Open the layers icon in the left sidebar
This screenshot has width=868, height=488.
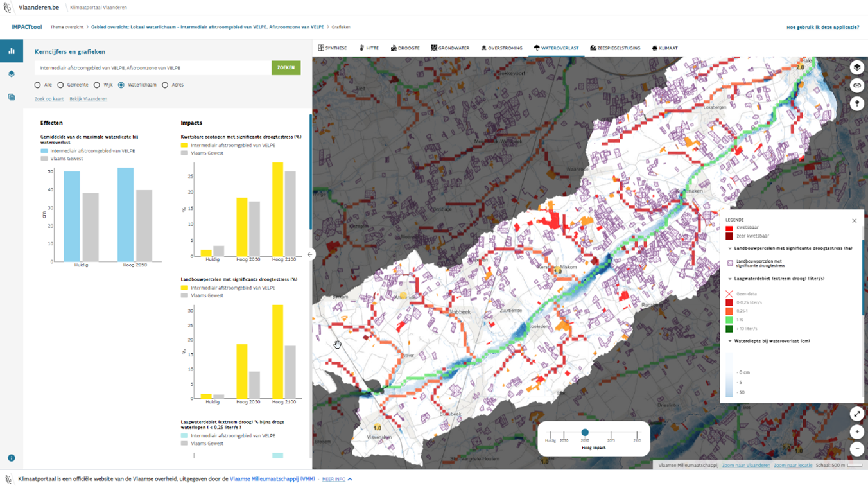point(11,73)
